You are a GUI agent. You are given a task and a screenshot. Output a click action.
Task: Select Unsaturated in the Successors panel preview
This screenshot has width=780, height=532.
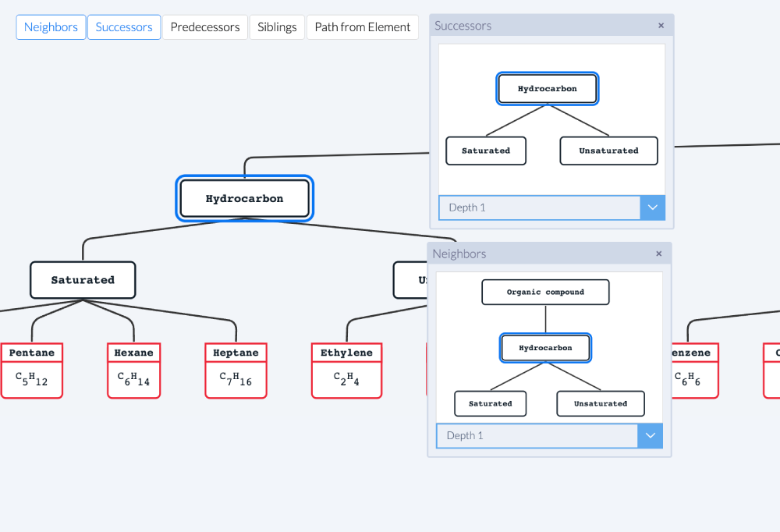click(608, 151)
